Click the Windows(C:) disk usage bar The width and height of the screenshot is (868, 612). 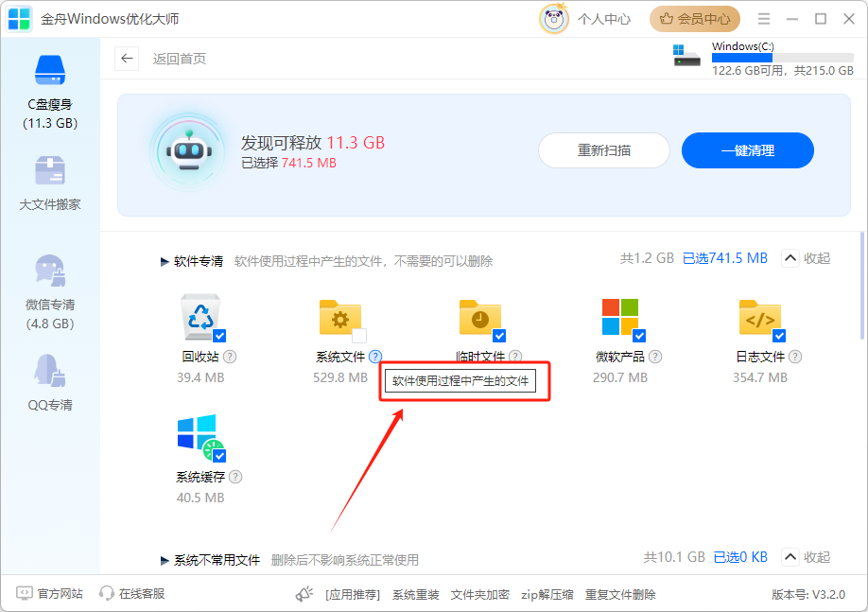pyautogui.click(x=782, y=58)
